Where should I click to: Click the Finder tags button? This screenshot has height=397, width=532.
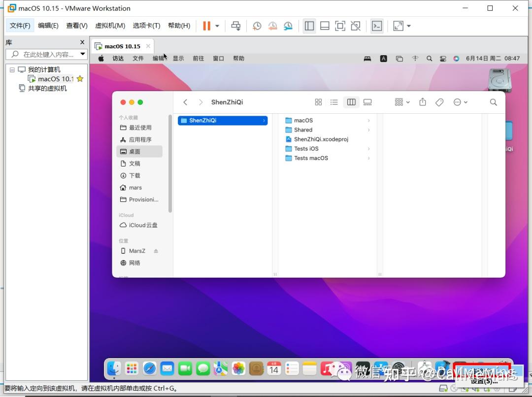[439, 102]
